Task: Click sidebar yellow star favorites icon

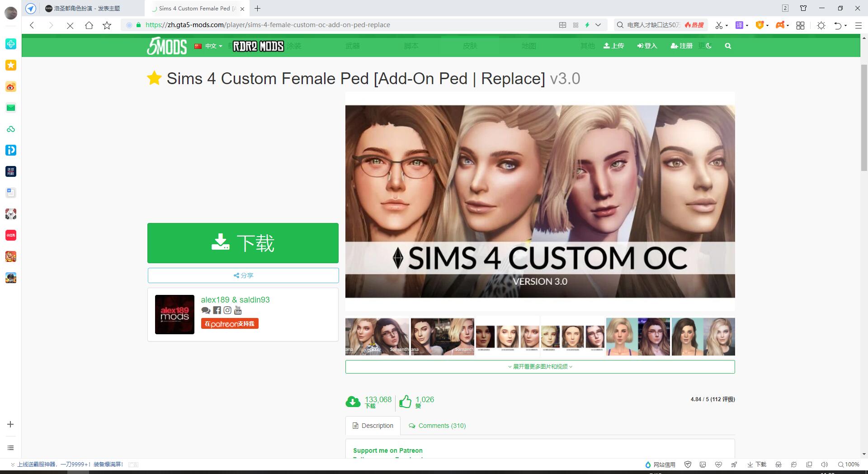Action: [x=11, y=65]
